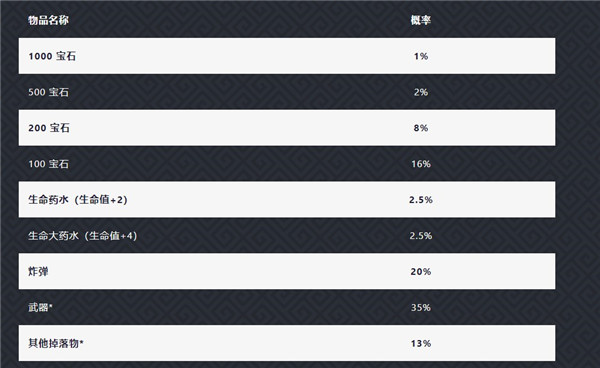Select the 炸弹 item name
The width and height of the screenshot is (600, 368).
(38, 272)
